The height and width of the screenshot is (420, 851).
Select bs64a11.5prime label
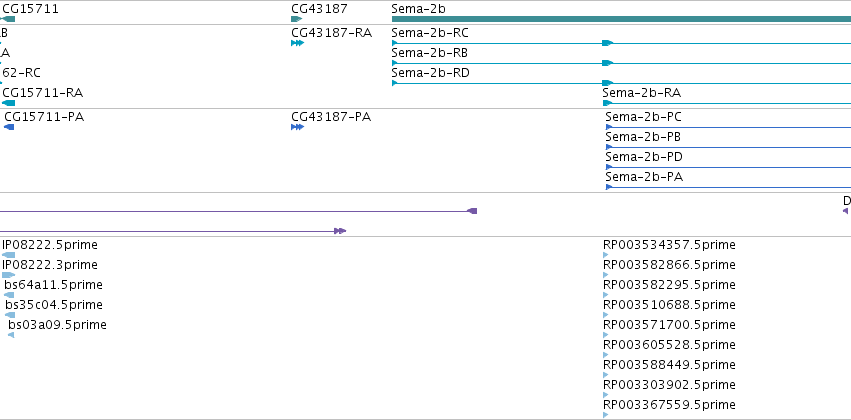53,285
